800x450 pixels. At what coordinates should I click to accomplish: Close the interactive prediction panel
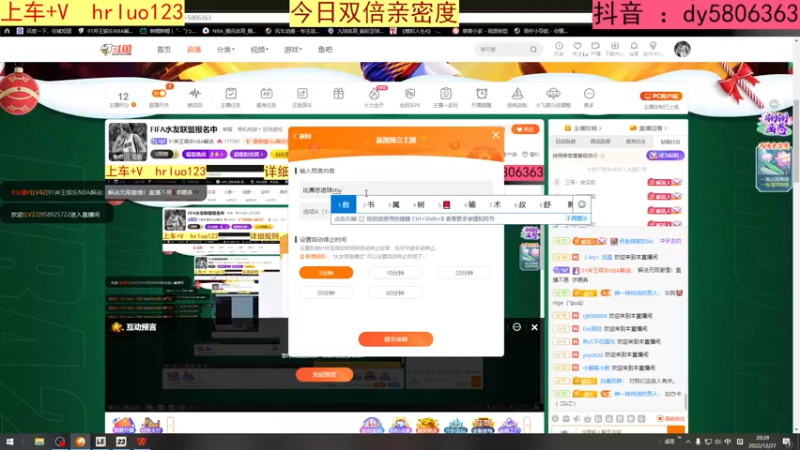click(x=534, y=327)
